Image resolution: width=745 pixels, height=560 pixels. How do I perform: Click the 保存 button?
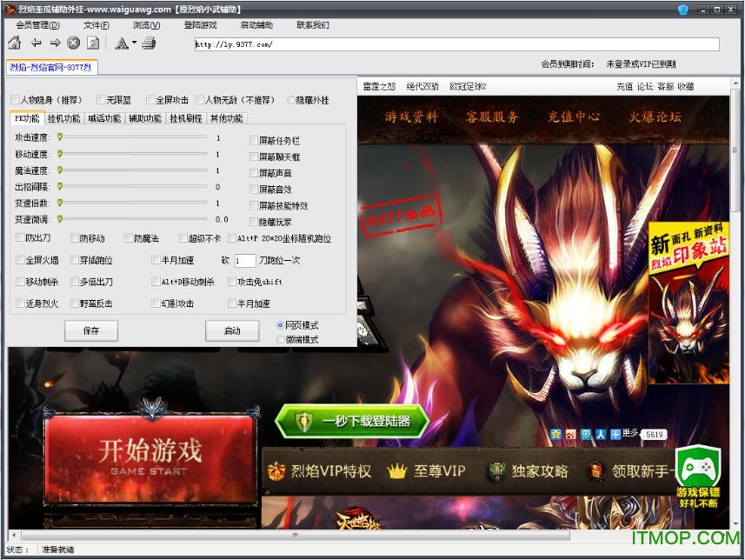(90, 330)
